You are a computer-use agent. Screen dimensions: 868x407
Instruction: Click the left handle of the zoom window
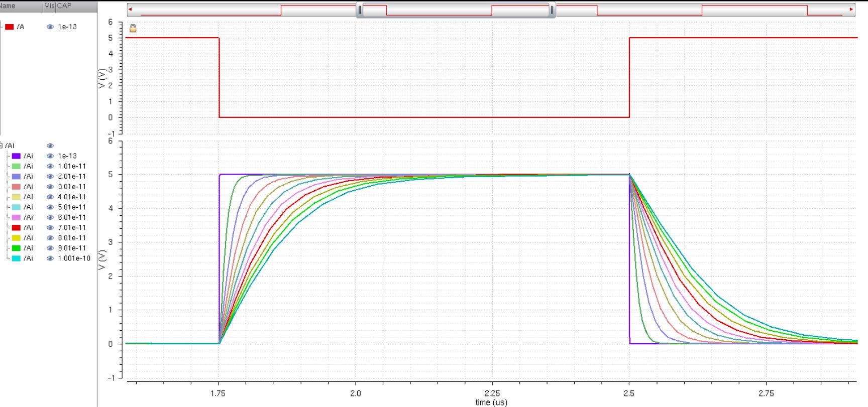359,10
